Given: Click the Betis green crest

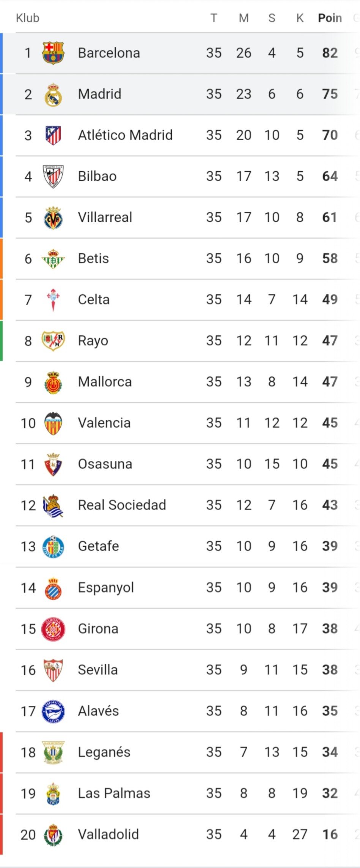Looking at the screenshot, I should [x=53, y=259].
